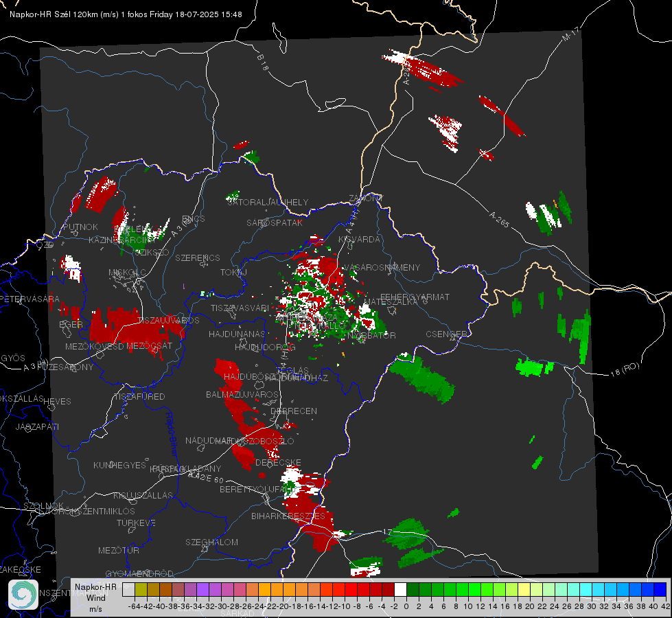
Task: Click the JÁSZAPÁTI town label
Action: point(37,426)
